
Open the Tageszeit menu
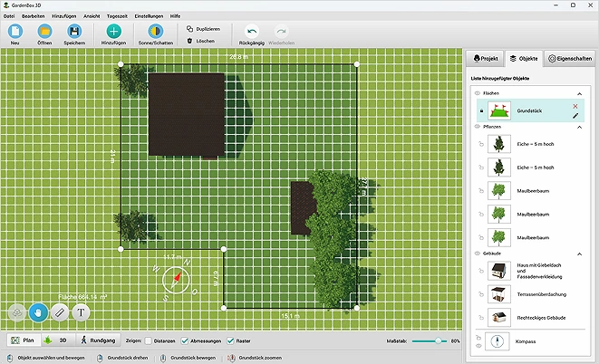(117, 16)
